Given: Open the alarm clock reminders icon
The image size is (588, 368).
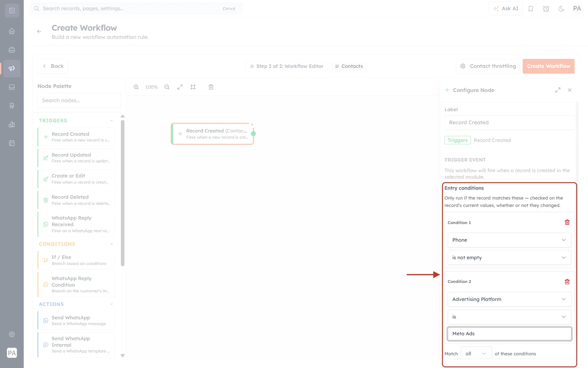Looking at the screenshot, I should coord(546,9).
